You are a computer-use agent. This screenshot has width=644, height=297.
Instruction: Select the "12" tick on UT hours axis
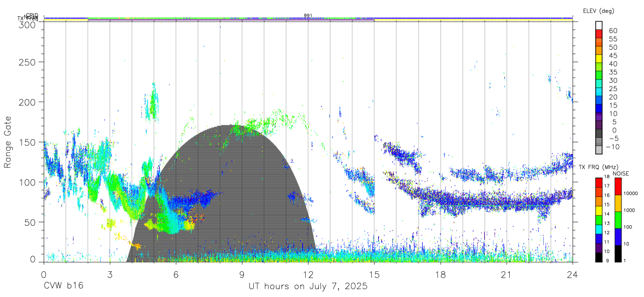tap(308, 274)
